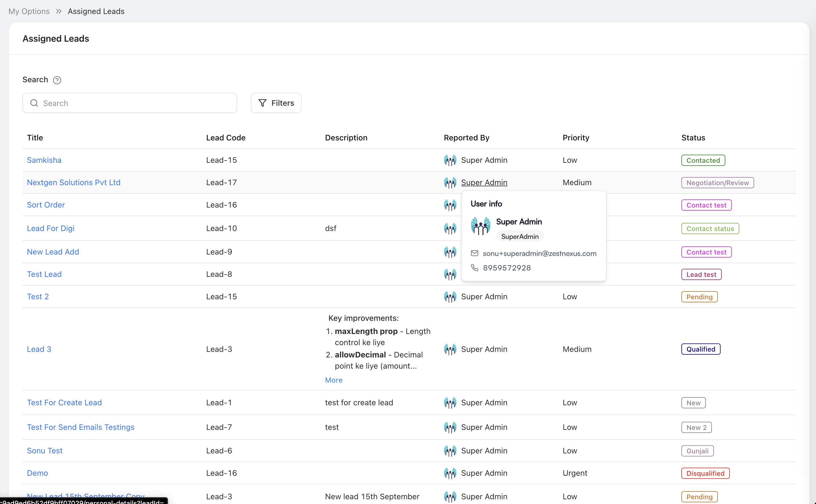Click the avatar icon in the Sort Order row
816x504 pixels.
tap(450, 205)
